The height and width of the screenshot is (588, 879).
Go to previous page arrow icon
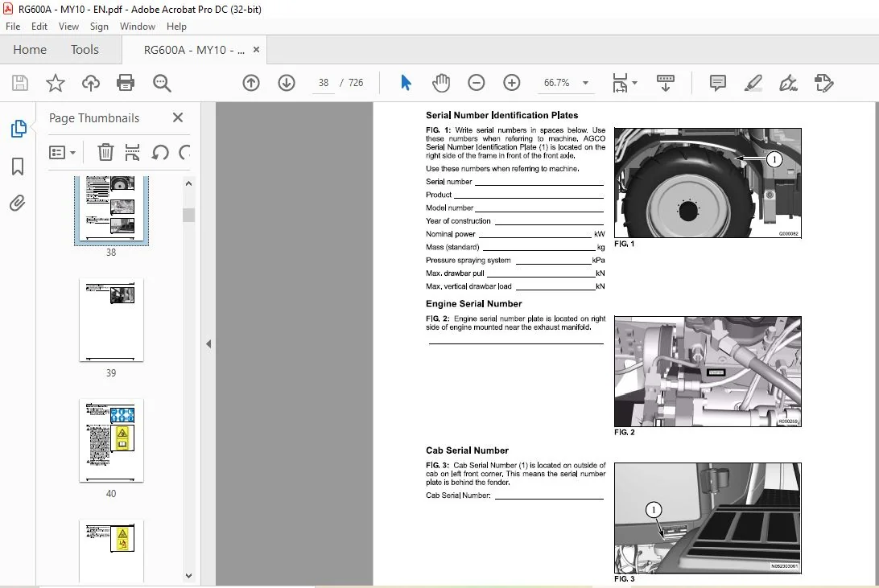(x=251, y=83)
